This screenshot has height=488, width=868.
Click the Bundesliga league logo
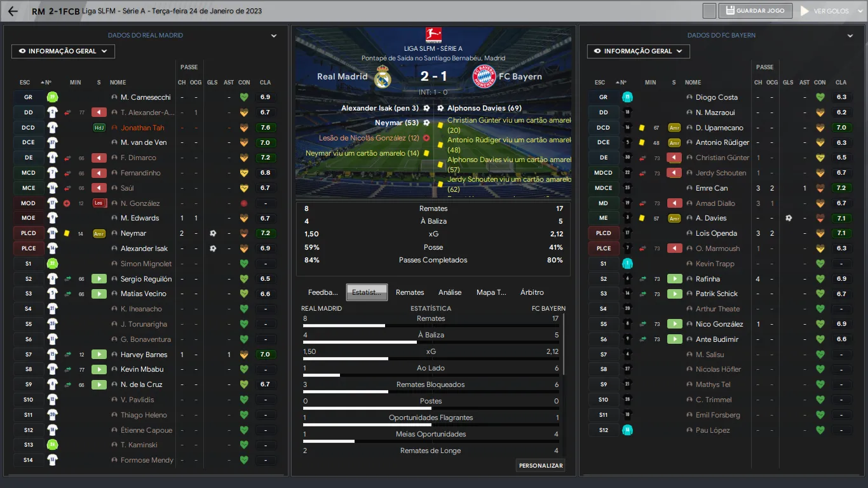click(433, 36)
